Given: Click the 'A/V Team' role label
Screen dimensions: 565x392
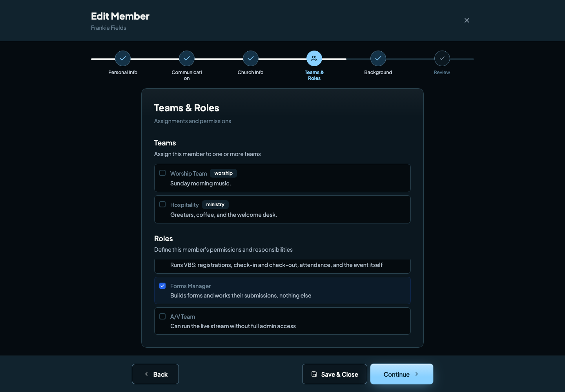Looking at the screenshot, I should click(182, 317).
